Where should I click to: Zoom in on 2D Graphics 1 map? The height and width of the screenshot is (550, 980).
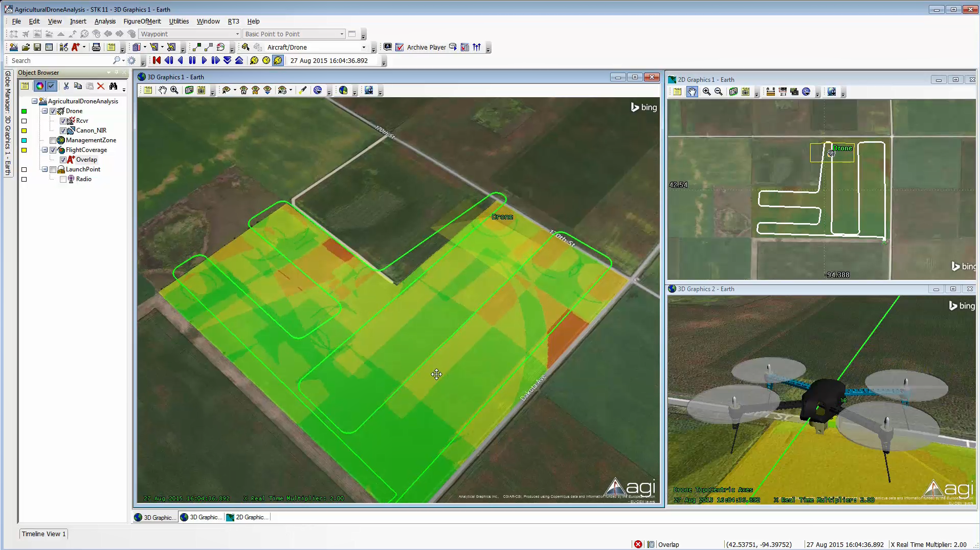(706, 92)
